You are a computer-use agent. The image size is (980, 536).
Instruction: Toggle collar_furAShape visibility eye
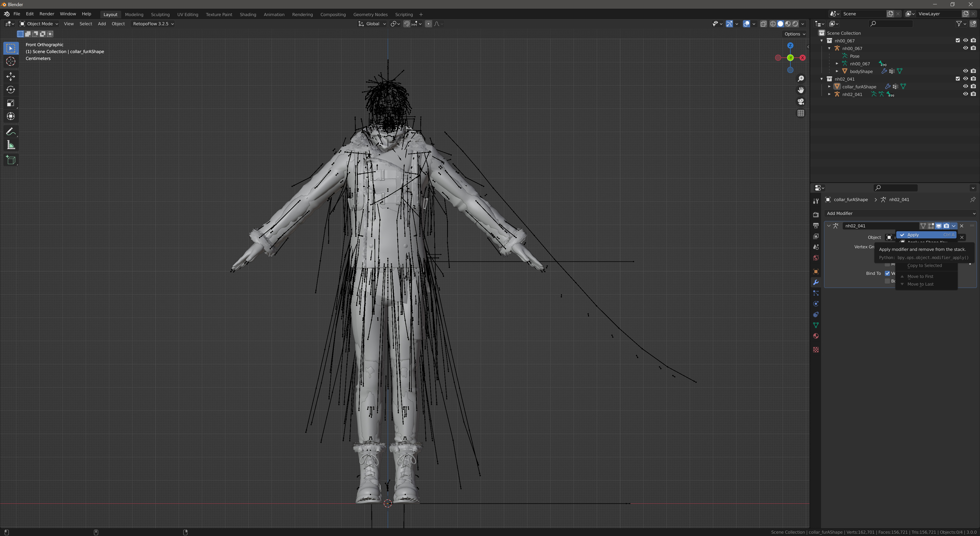[x=965, y=86]
